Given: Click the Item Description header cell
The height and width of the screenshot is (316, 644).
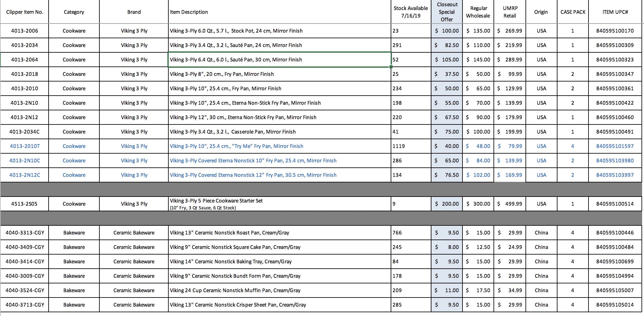Looking at the screenshot, I should coord(280,12).
